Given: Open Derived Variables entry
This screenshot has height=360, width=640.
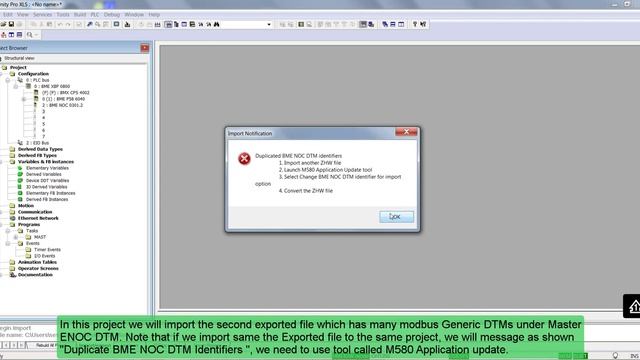Looking at the screenshot, I should (43, 174).
